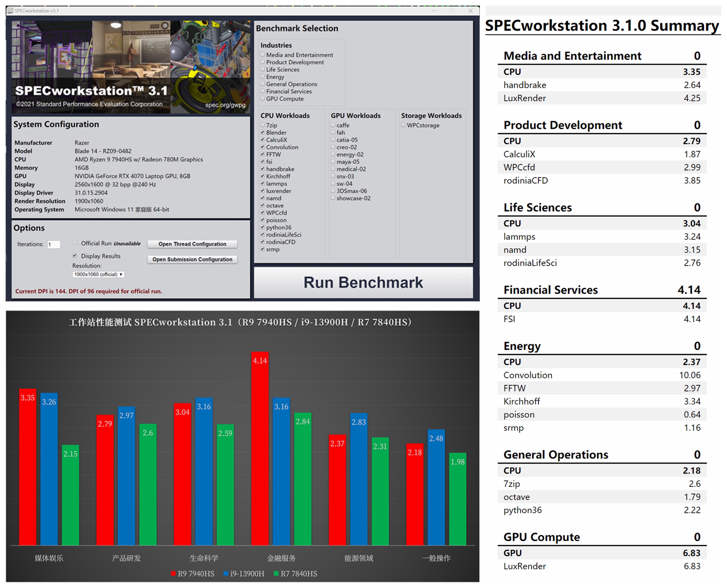The width and height of the screenshot is (727, 588).
Task: Uncheck the luxrender CPU workload
Action: (x=263, y=191)
